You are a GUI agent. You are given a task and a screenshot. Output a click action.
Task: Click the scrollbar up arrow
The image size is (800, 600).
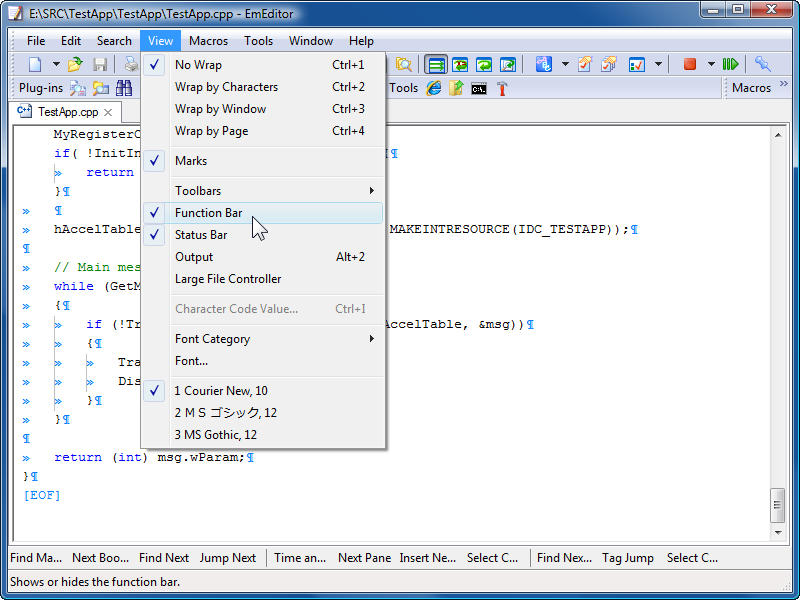click(x=778, y=135)
